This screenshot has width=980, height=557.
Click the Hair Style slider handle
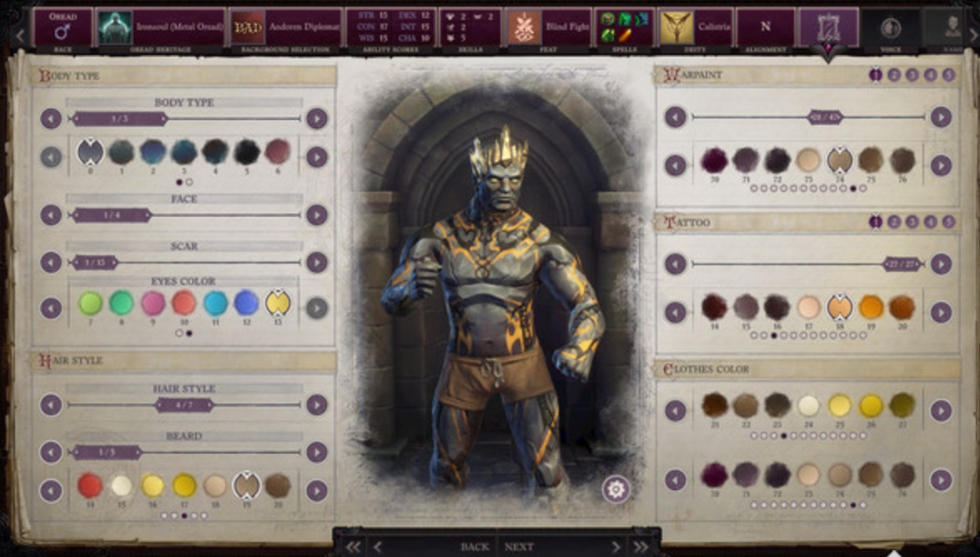coord(184,405)
